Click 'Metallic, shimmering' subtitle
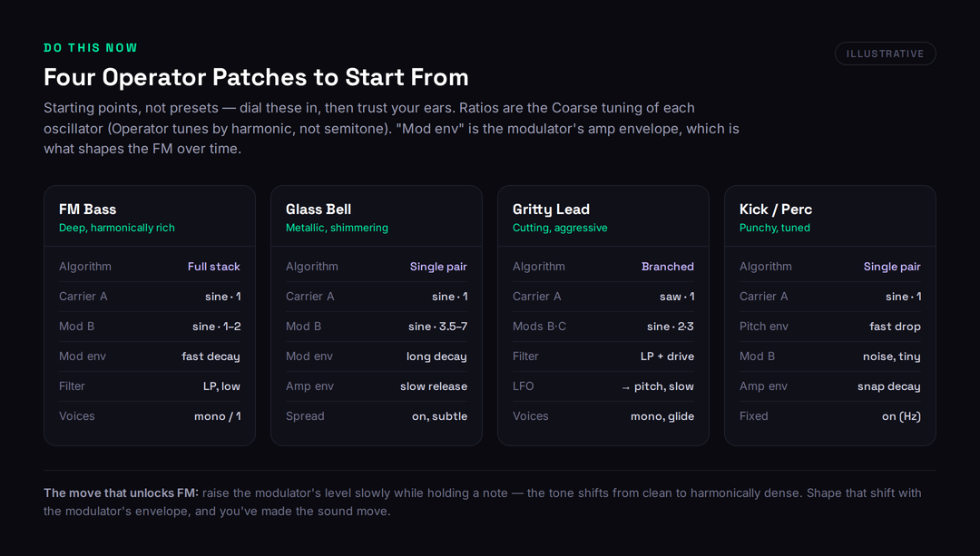 click(x=337, y=228)
